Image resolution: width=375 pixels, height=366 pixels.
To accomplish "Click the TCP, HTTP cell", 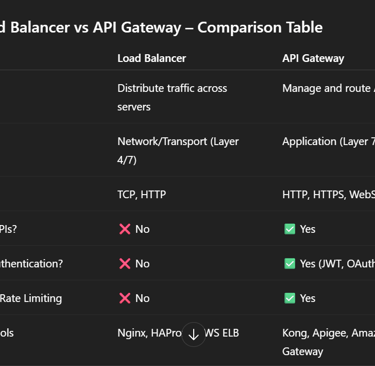I will [142, 194].
